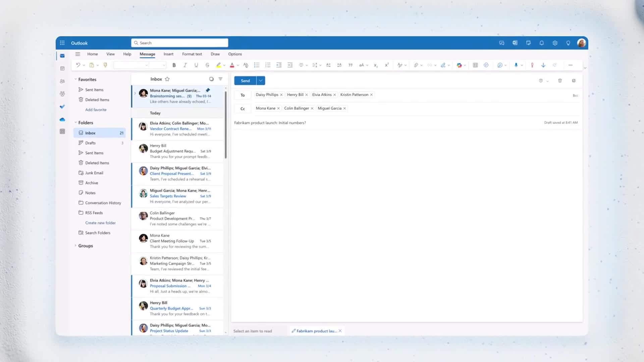Open the font color dropdown arrow

(x=238, y=65)
